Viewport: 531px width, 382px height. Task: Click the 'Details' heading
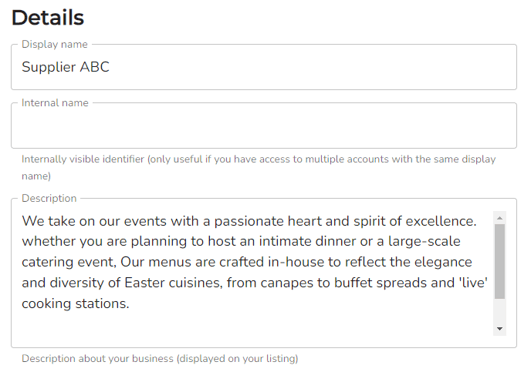[48, 18]
